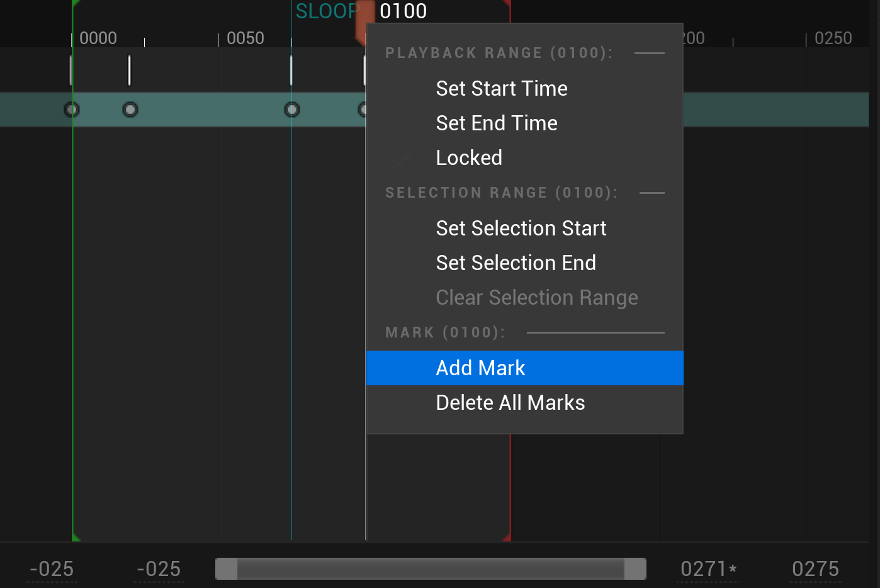The width and height of the screenshot is (880, 588).
Task: Click the 0275 working range end field
Action: (816, 569)
